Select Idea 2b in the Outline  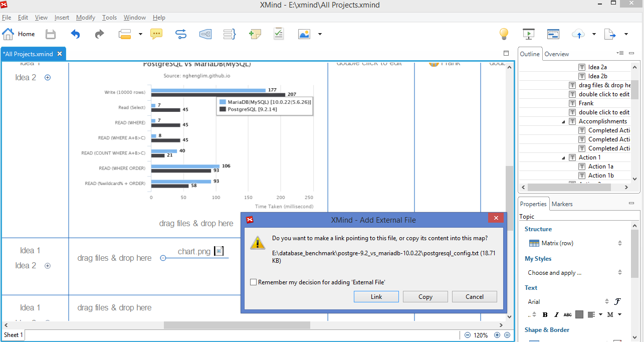pos(597,76)
